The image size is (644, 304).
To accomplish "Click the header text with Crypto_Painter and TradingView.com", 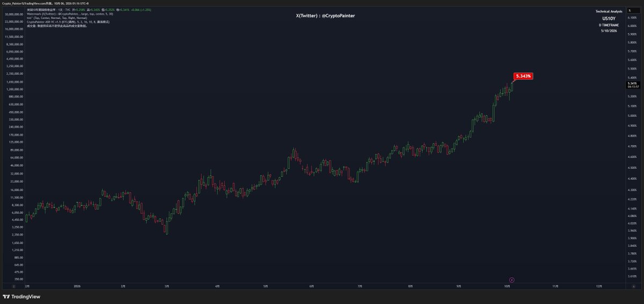I will (x=45, y=3).
